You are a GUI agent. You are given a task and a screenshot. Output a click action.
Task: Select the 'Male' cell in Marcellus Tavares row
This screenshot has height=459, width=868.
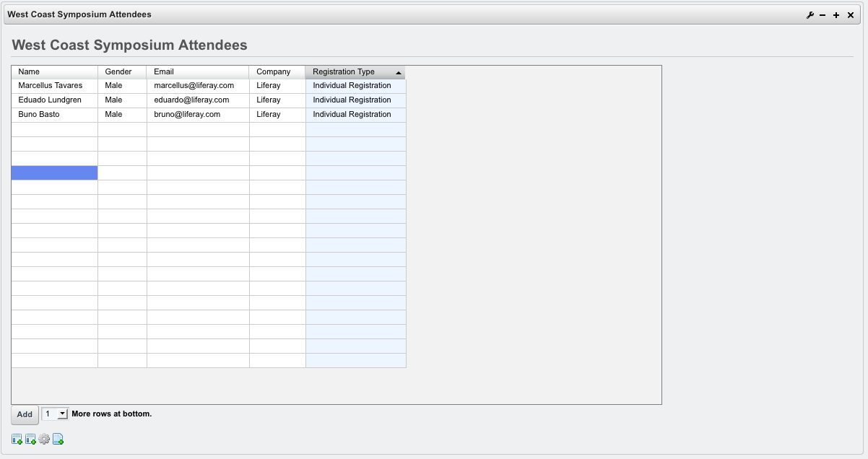pyautogui.click(x=122, y=86)
